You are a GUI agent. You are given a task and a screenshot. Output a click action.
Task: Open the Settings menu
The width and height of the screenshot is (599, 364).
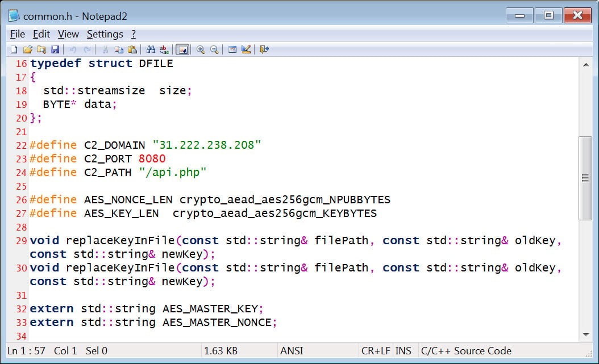105,34
